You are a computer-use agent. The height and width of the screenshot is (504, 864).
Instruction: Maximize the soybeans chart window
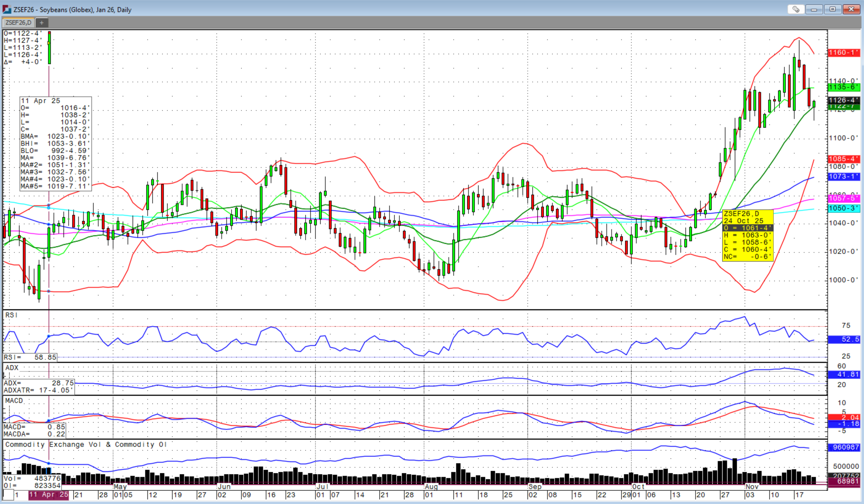[833, 10]
